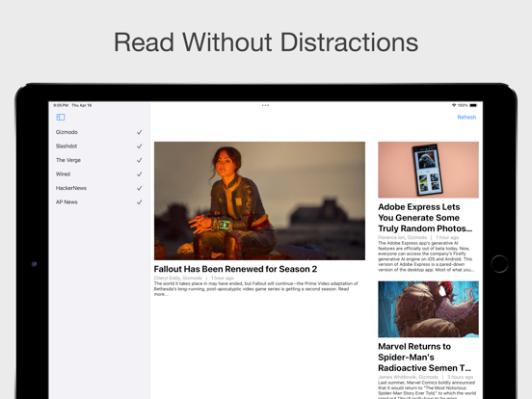Tap the Fallout article summary text
The width and height of the screenshot is (532, 399).
click(x=255, y=289)
